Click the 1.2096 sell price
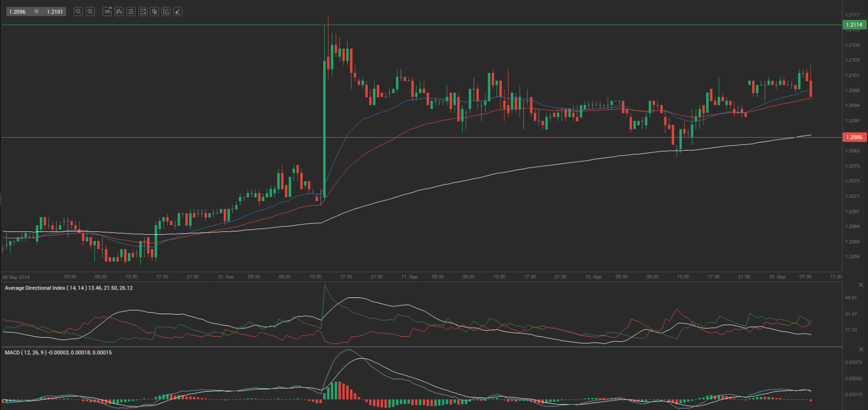Viewport: 868px width, 410px height. pyautogui.click(x=17, y=12)
